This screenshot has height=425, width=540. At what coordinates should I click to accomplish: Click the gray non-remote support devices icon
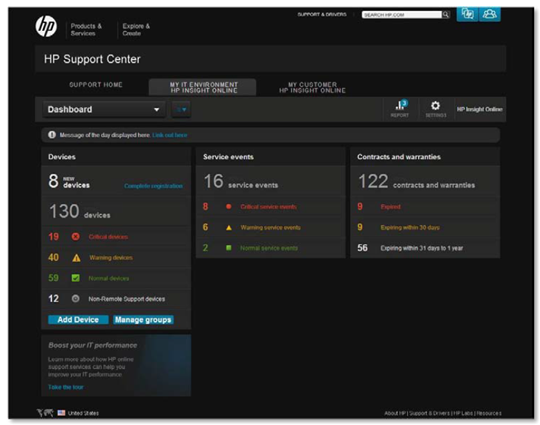[75, 299]
